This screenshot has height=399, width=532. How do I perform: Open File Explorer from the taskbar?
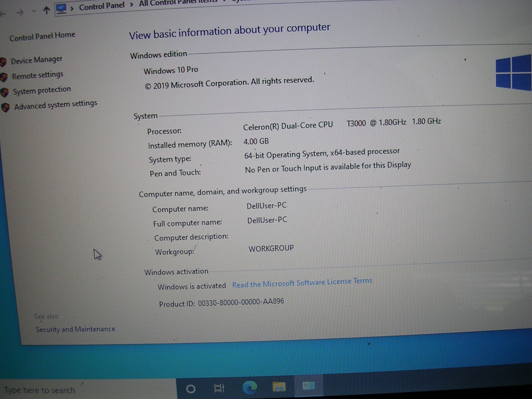point(279,386)
